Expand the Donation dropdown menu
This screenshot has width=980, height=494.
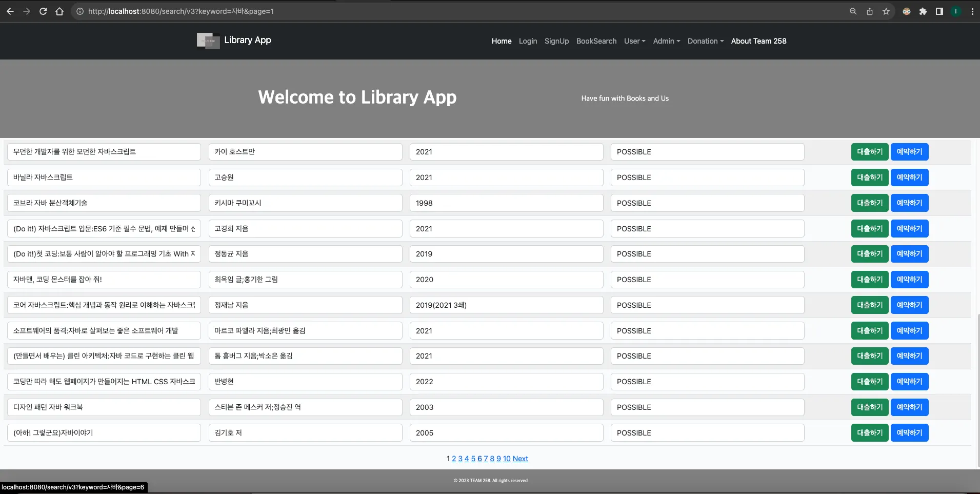705,41
